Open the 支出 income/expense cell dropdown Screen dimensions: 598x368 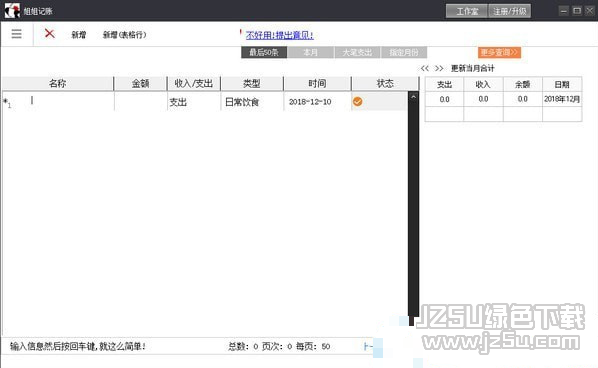tap(194, 101)
